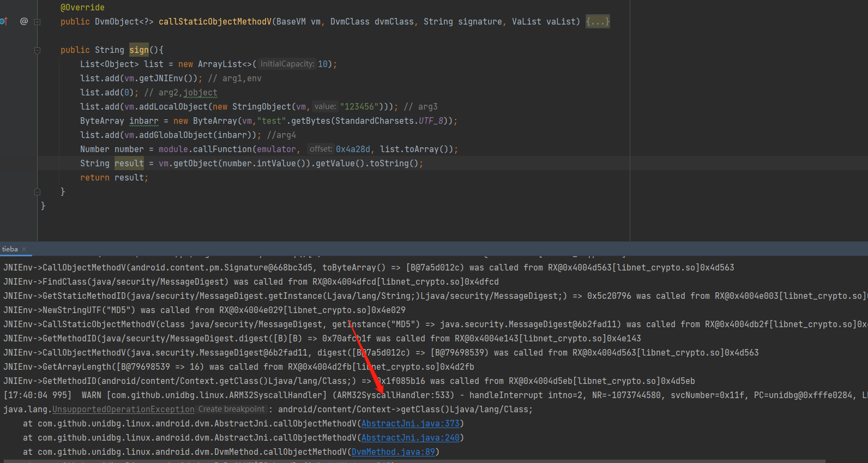
Task: Open the AbstractJni.java:240 stack link
Action: 411,438
